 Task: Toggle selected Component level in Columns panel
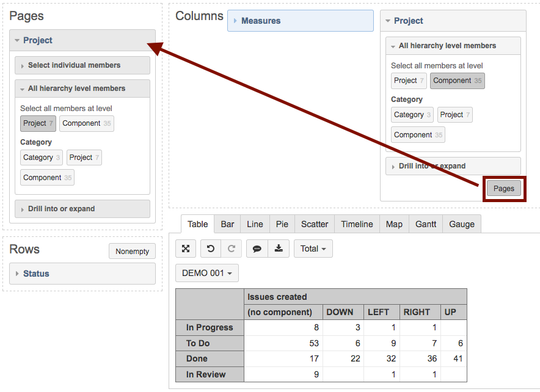tap(457, 81)
